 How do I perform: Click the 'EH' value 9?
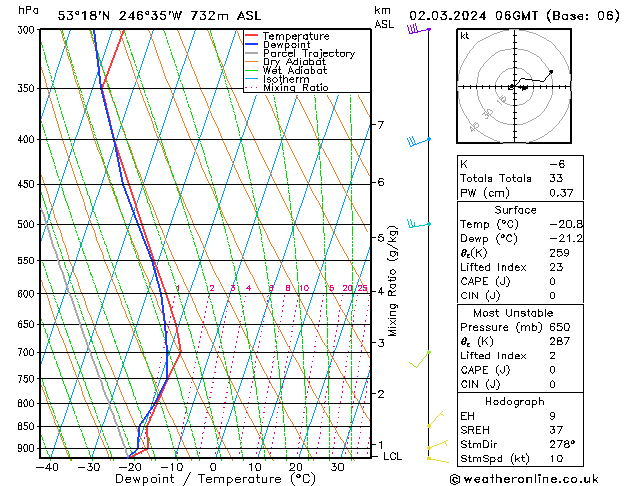point(552,416)
